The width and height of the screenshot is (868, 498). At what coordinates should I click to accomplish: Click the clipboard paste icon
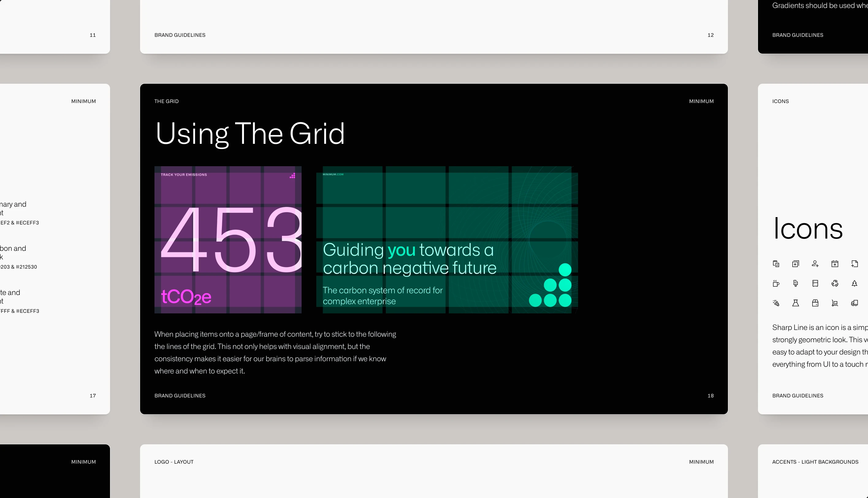click(x=776, y=264)
